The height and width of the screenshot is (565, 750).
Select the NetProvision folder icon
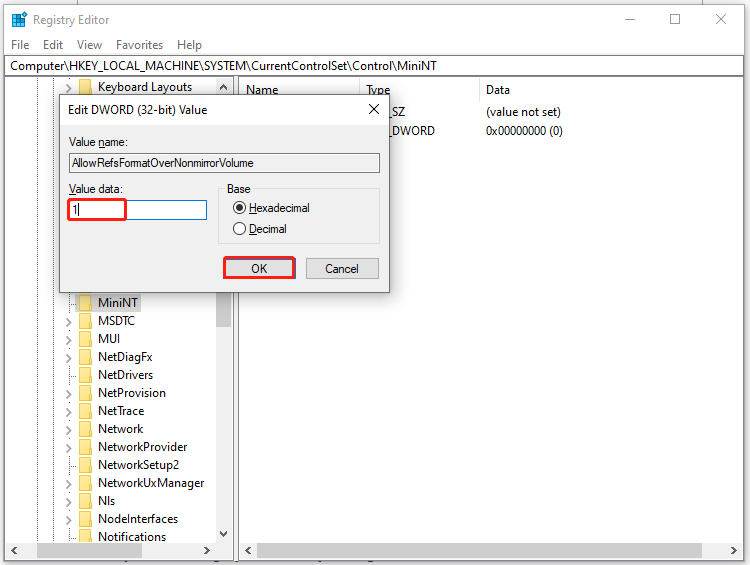[x=86, y=393]
